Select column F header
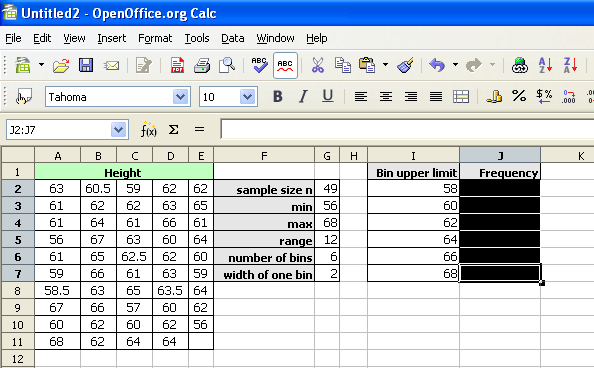The image size is (594, 368). point(264,155)
